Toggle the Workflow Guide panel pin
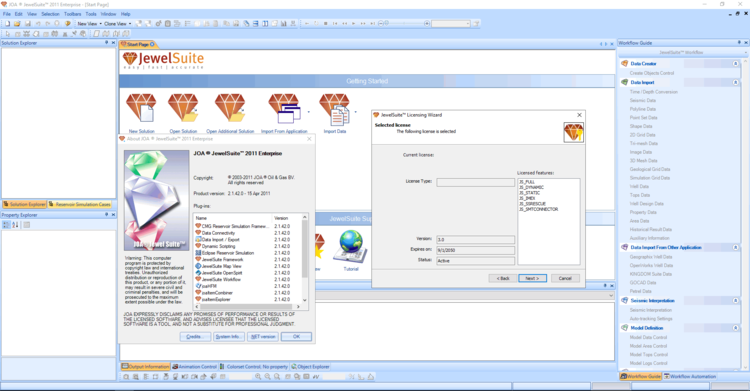The height and width of the screenshot is (391, 750). (739, 43)
